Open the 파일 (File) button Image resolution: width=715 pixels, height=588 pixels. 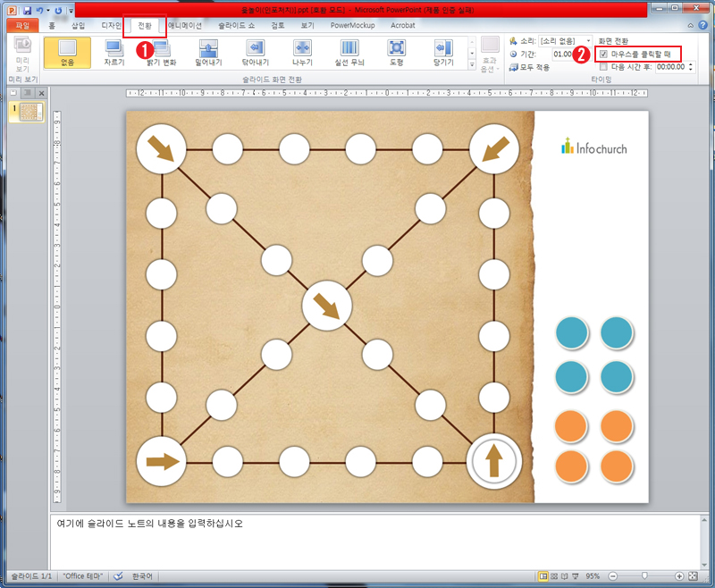point(21,26)
